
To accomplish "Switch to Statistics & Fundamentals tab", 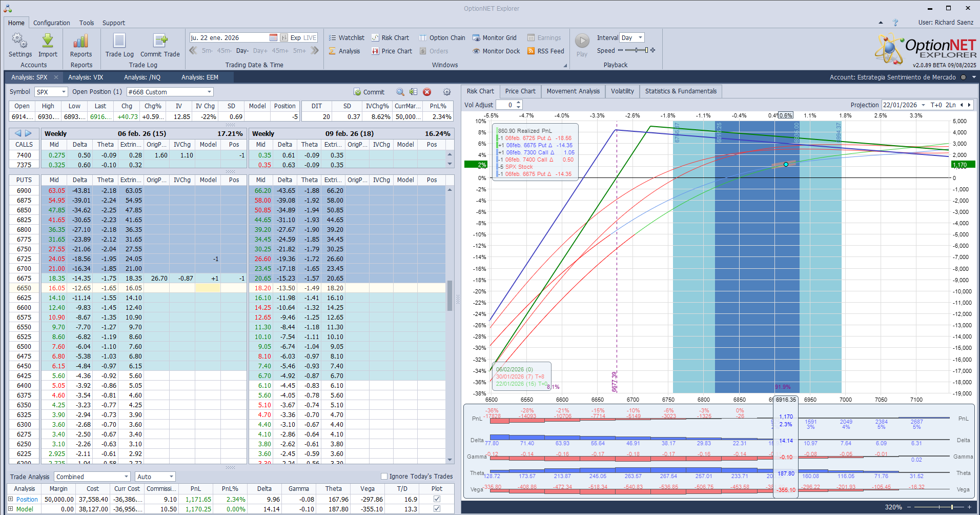I will pyautogui.click(x=681, y=91).
